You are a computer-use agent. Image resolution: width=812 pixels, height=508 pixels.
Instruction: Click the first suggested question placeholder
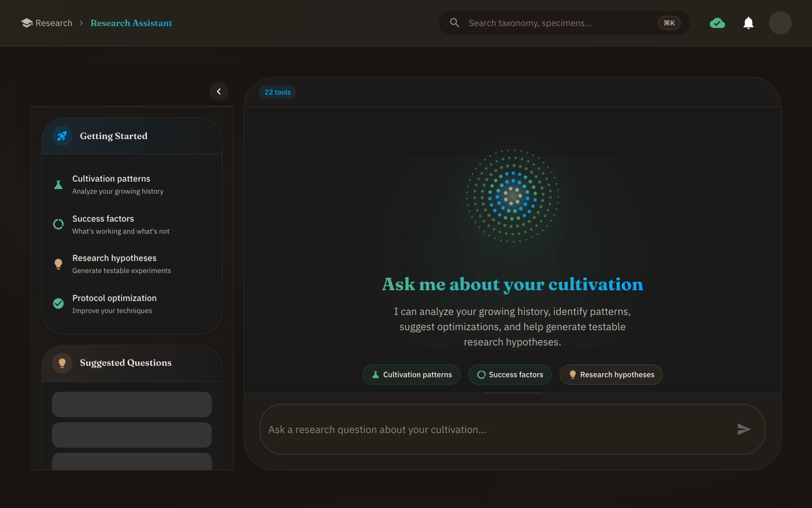click(x=132, y=404)
